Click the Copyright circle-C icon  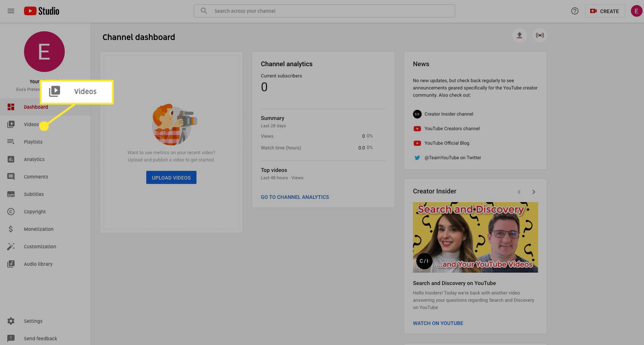pos(11,212)
